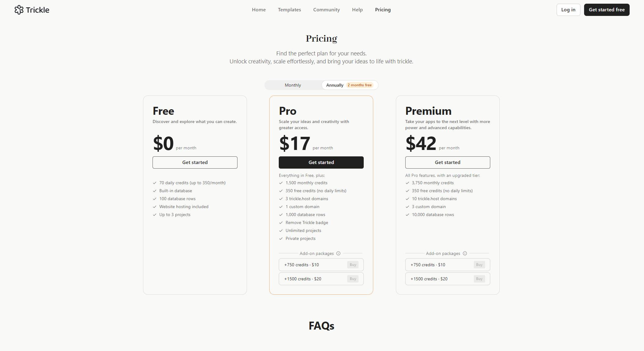Select Pricing in top navigation
The height and width of the screenshot is (351, 644).
coord(383,10)
